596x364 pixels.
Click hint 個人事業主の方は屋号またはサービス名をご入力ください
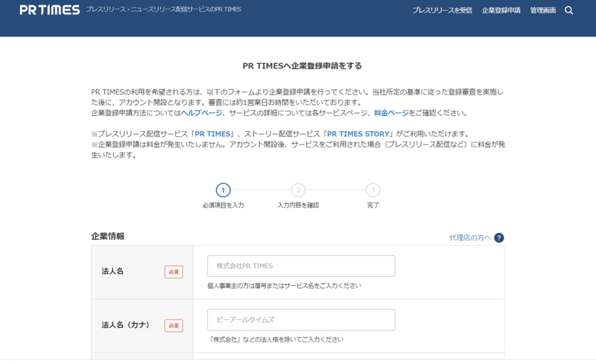tap(285, 286)
